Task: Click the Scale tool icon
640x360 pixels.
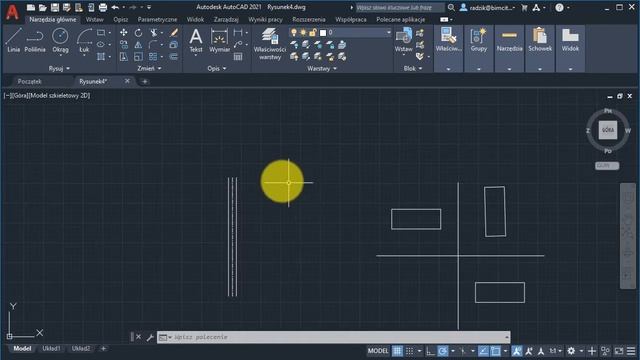Action: 138,57
